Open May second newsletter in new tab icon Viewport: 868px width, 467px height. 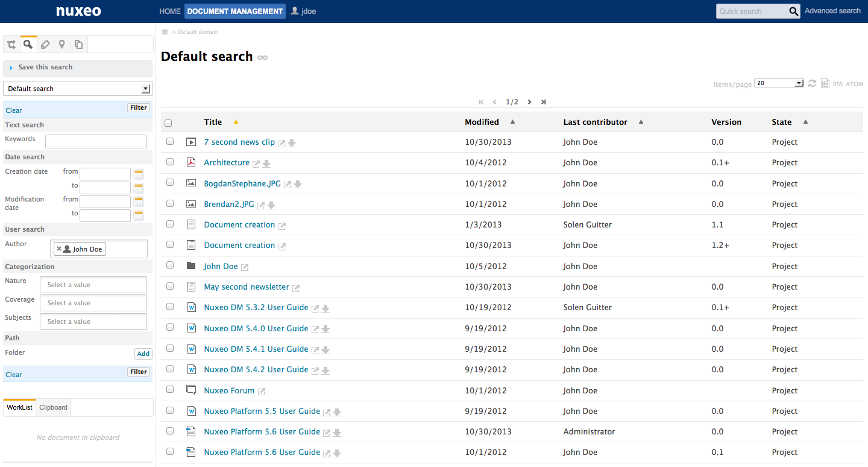[x=296, y=288]
